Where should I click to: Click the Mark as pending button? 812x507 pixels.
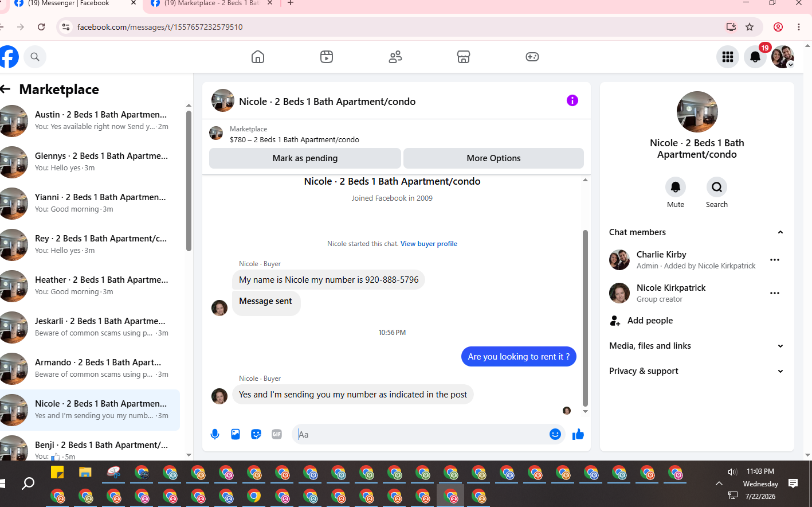305,158
